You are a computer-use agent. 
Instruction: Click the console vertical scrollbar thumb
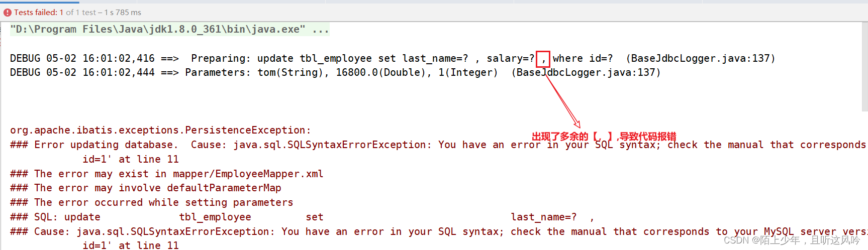tap(864, 67)
